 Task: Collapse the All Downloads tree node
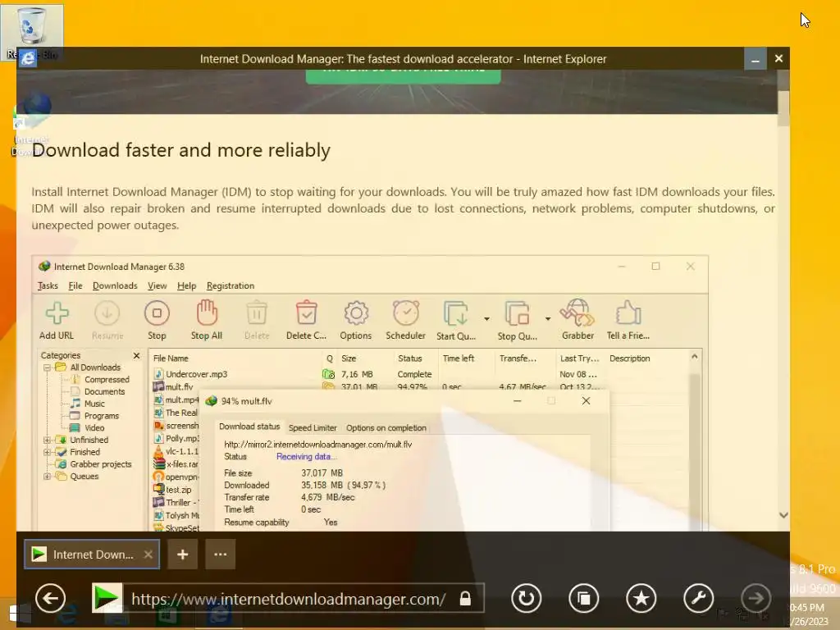tap(47, 367)
